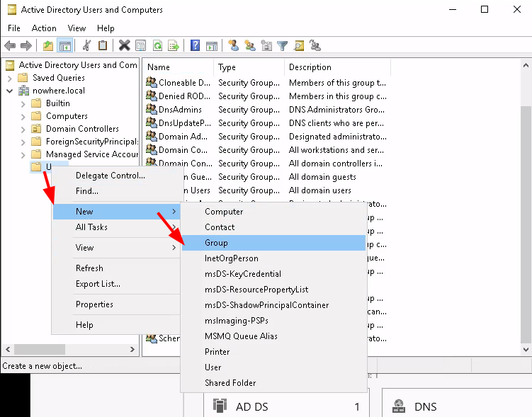Screen dimensions: 532x417
Task: Expand the ForeignSecurityPrincipals node
Action: click(23, 142)
